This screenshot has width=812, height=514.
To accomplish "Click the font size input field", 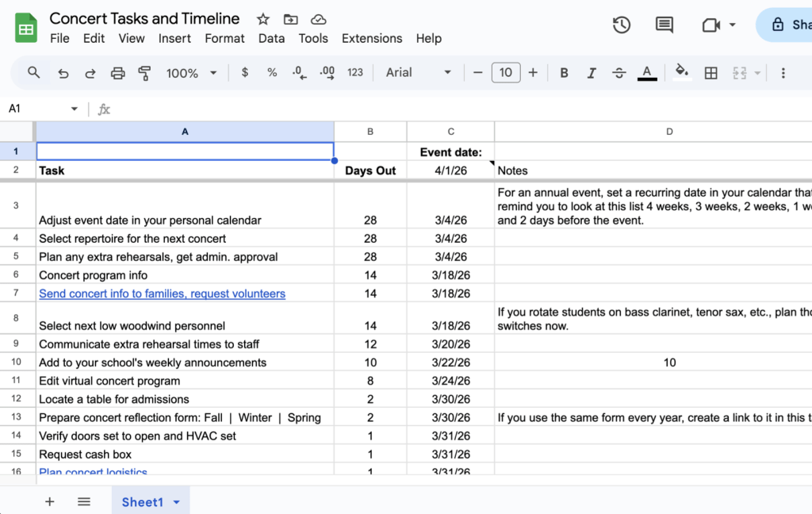I will 505,73.
